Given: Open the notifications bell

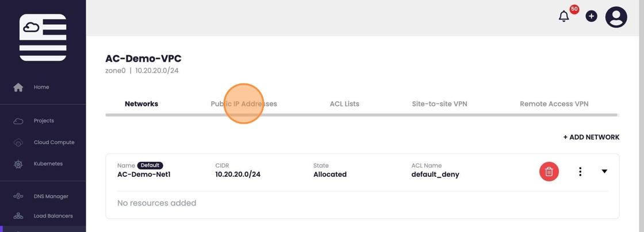Looking at the screenshot, I should point(563,17).
